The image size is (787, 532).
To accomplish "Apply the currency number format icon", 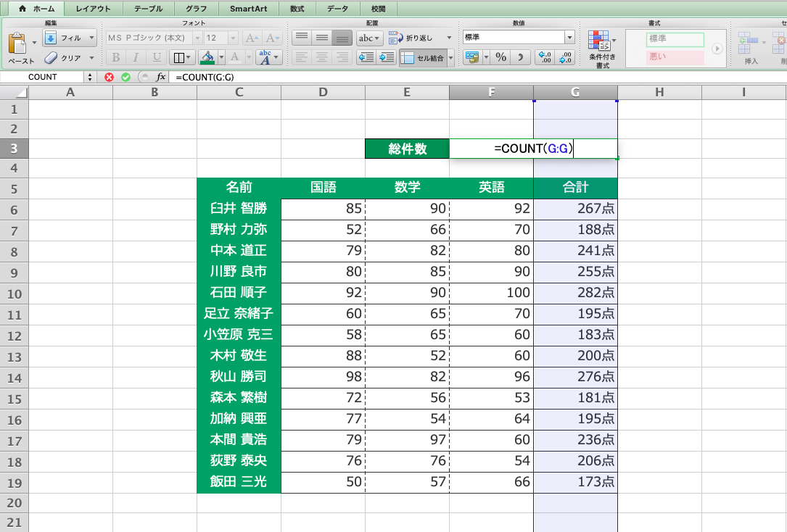I will 471,57.
